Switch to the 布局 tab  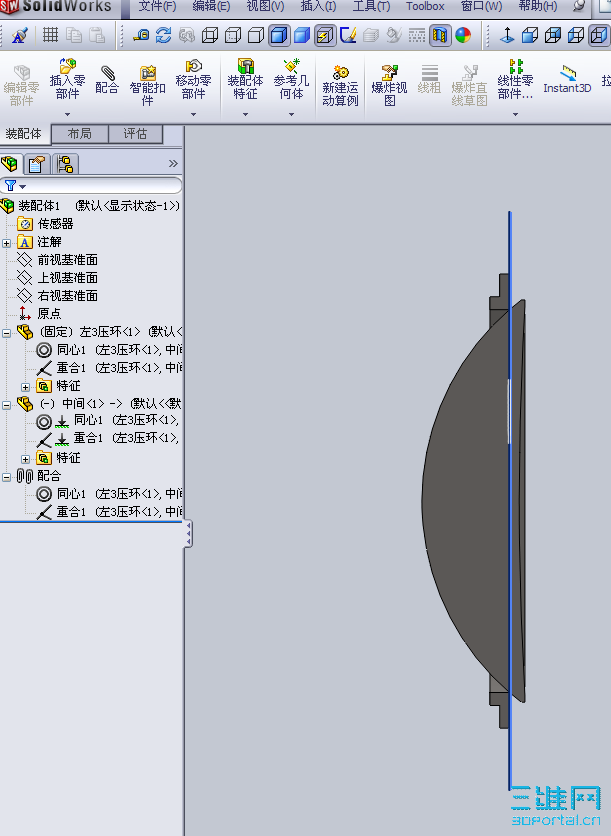point(80,134)
